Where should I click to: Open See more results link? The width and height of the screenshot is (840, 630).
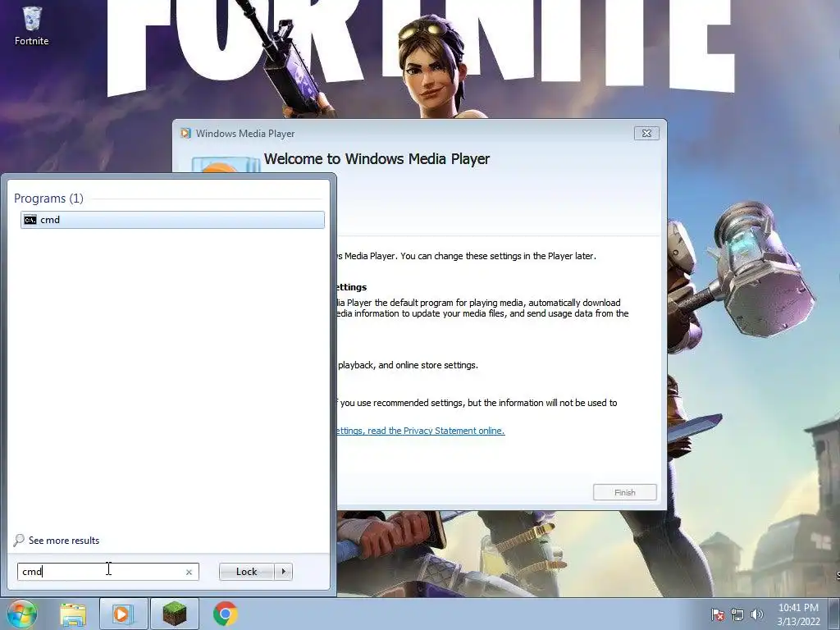tap(64, 541)
